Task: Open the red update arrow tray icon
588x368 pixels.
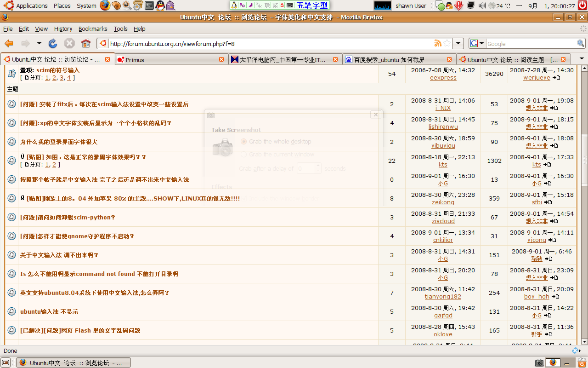Action: click(459, 6)
